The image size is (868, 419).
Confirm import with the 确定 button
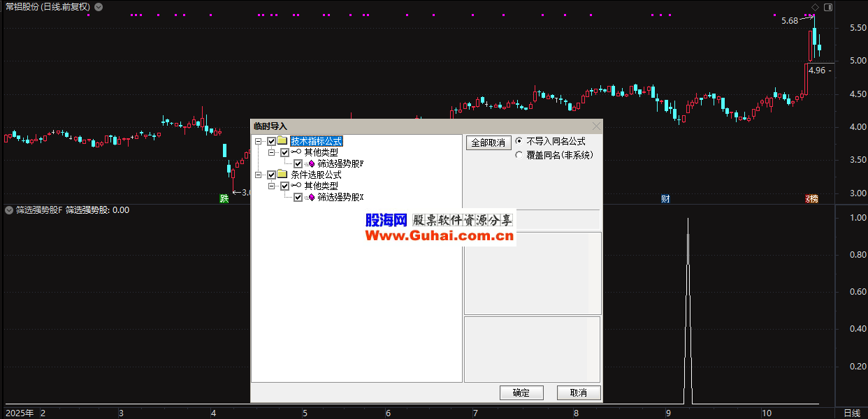(521, 392)
